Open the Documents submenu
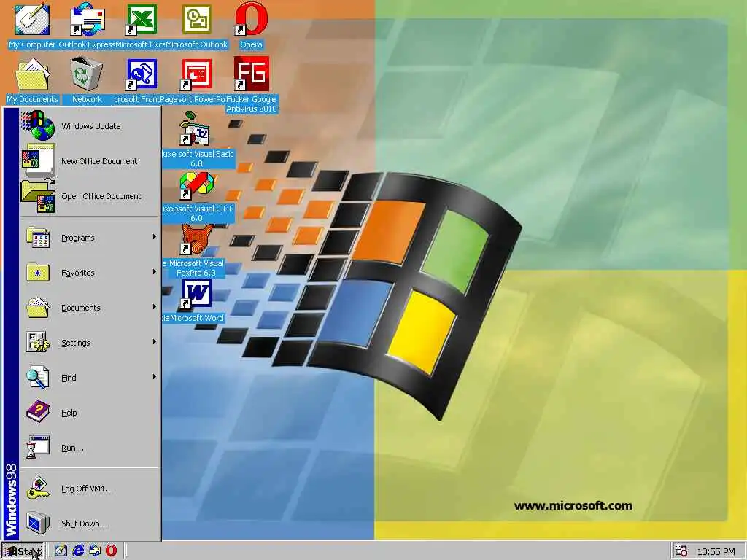The height and width of the screenshot is (560, 747). (90, 308)
